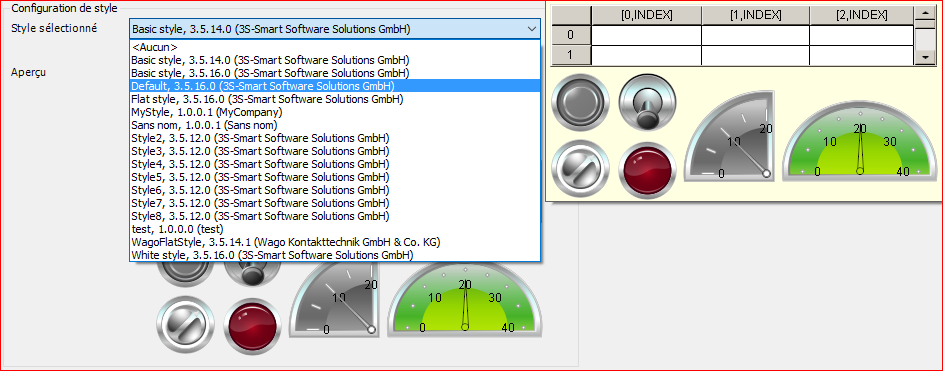Click the toggle lever switch in tooltip preview

647,102
